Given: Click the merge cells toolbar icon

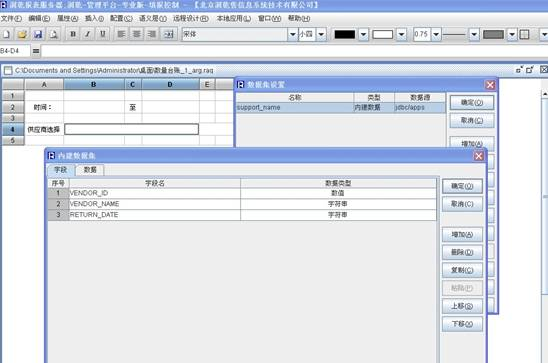Looking at the screenshot, I should pos(168,34).
